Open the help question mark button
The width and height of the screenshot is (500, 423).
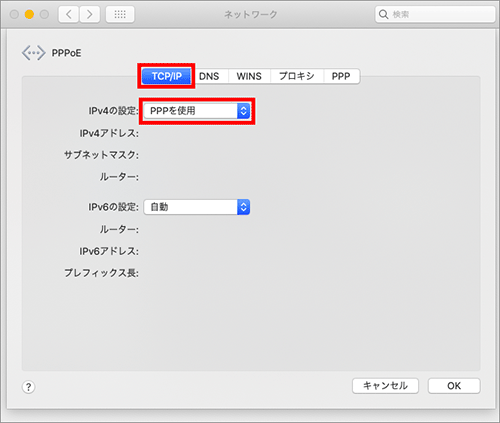pos(28,387)
